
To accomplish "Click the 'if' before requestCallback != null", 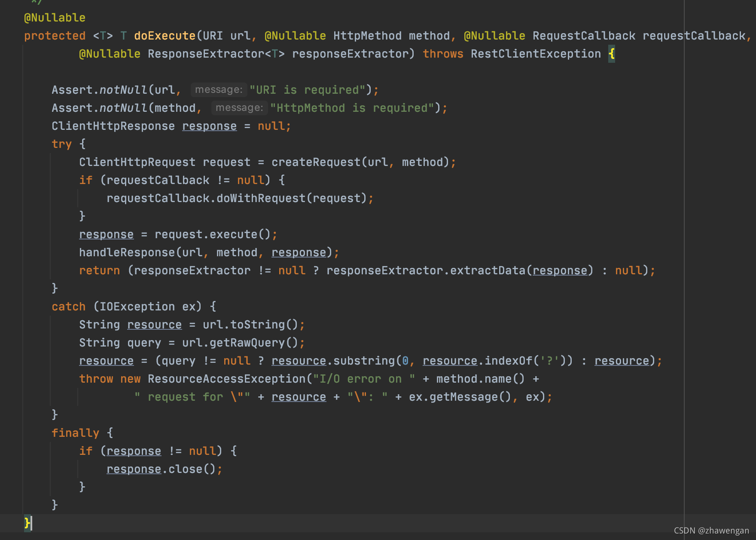I will pyautogui.click(x=85, y=180).
